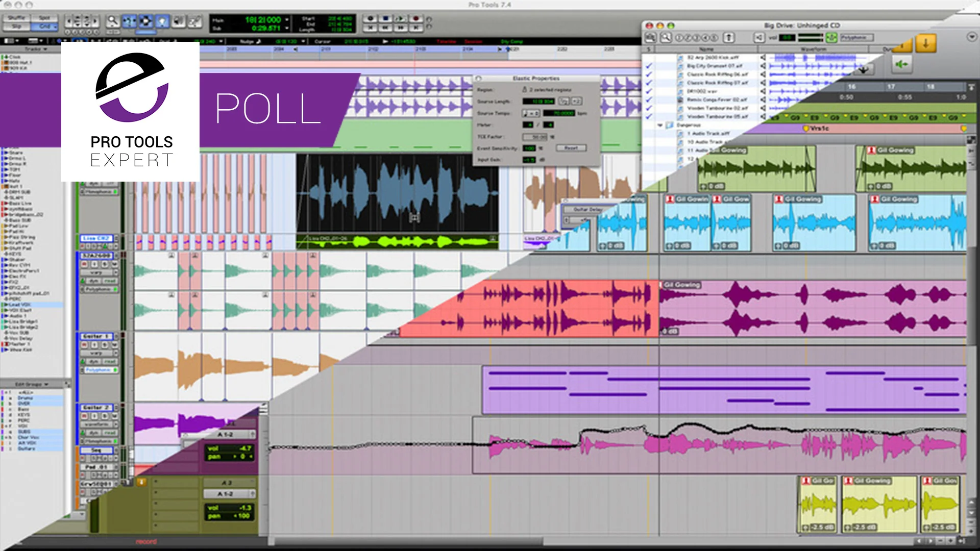Click the yellow down-arrow button
The image size is (980, 551).
pyautogui.click(x=925, y=44)
